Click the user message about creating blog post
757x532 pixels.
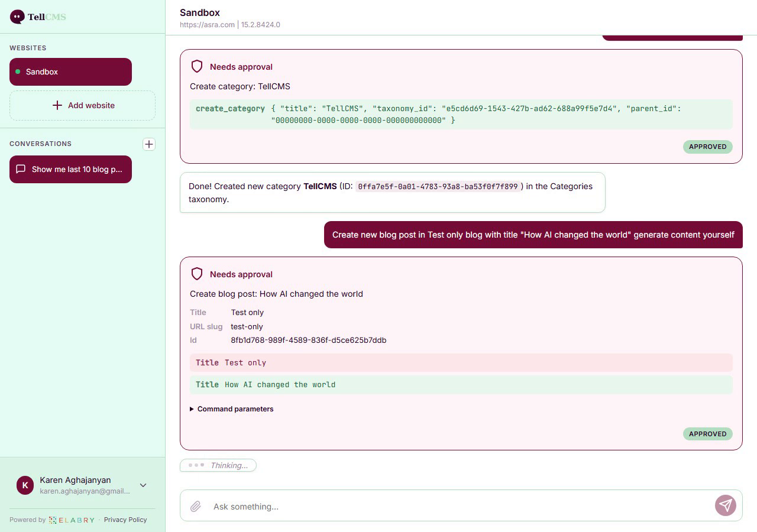click(x=533, y=235)
